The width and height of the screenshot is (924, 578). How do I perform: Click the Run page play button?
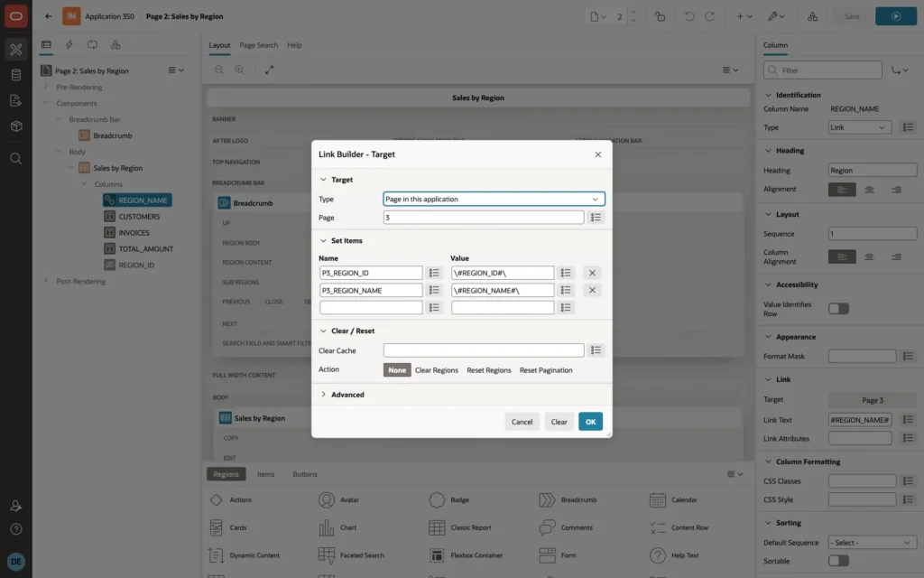coord(896,16)
